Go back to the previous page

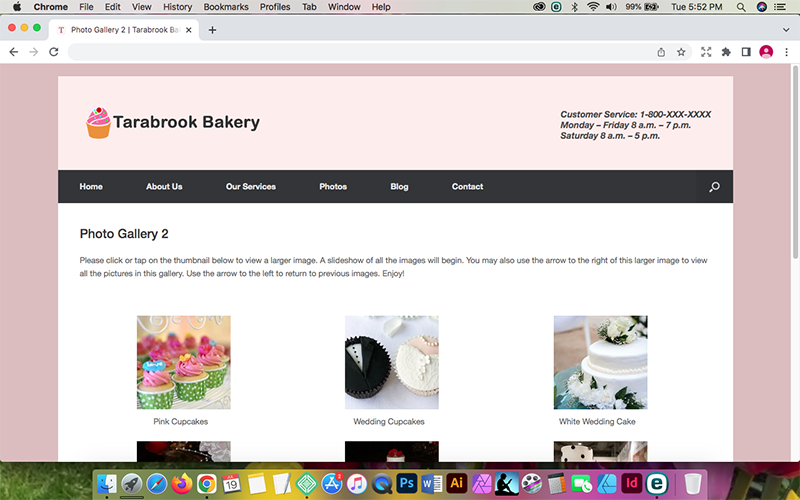click(x=14, y=52)
